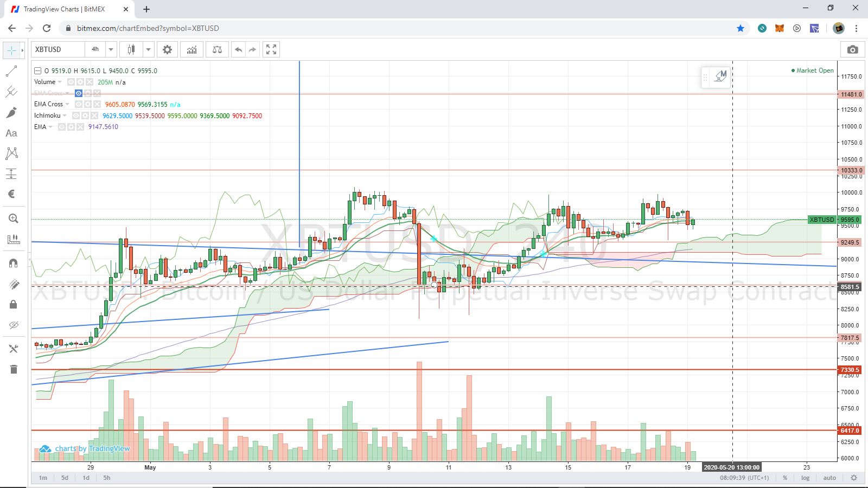
Task: Take a chart snapshot with camera
Action: 853,49
